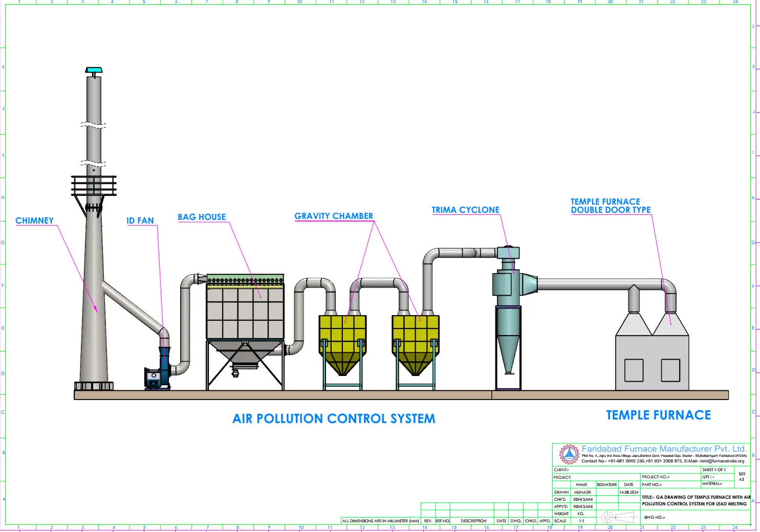Screen dimensions: 760x532
Task: Select the BAG HOUSE label
Action: [202, 217]
